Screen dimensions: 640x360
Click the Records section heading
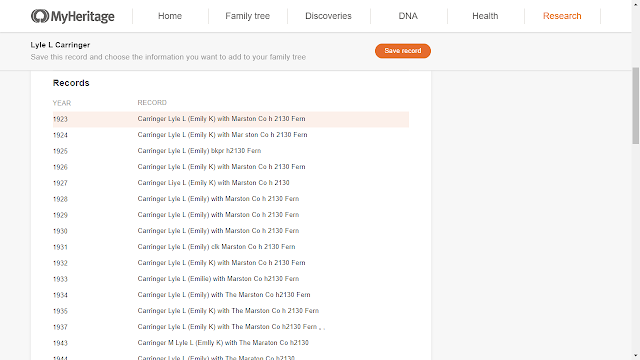71,83
